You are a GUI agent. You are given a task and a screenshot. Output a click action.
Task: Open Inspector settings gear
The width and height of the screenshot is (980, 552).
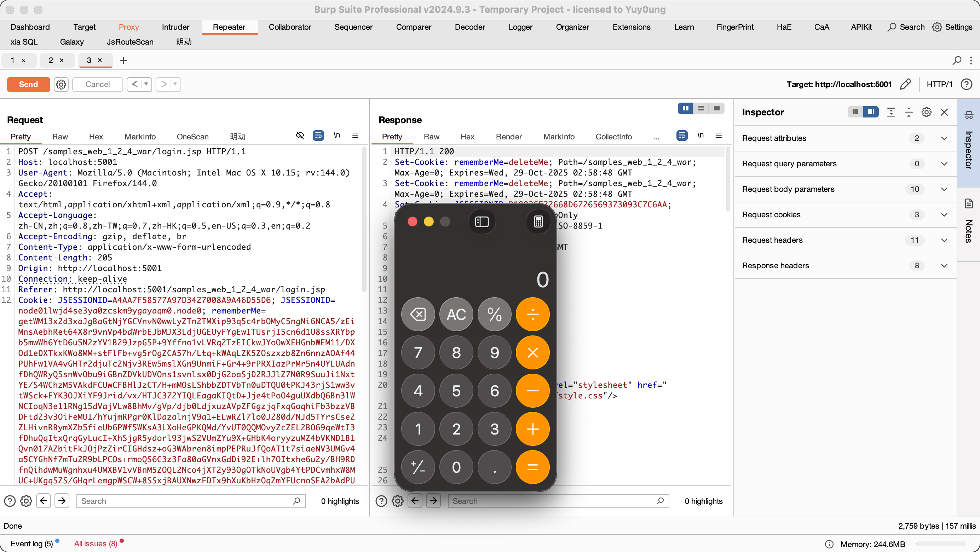coord(926,112)
